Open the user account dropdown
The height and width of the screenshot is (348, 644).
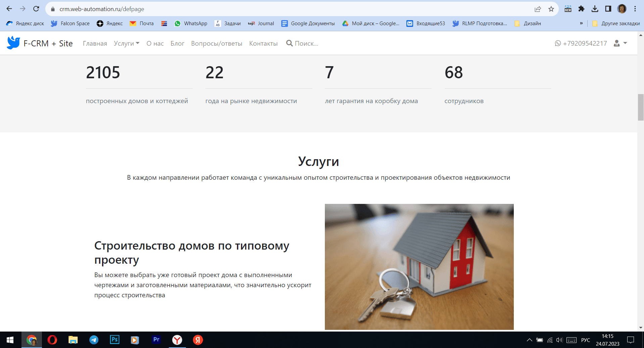pyautogui.click(x=620, y=43)
